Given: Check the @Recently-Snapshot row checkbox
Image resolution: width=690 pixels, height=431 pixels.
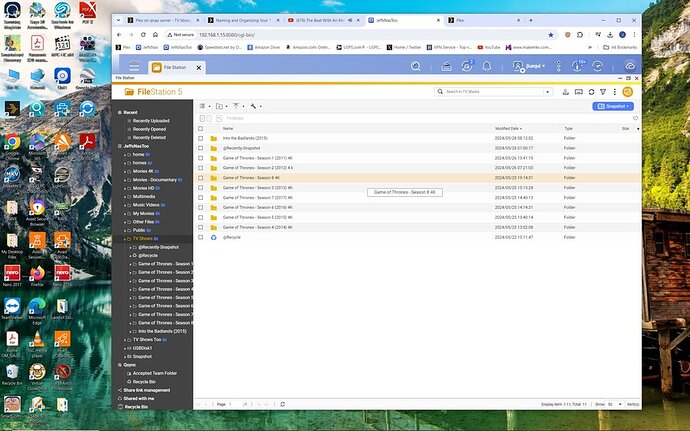Looking at the screenshot, I should [200, 148].
